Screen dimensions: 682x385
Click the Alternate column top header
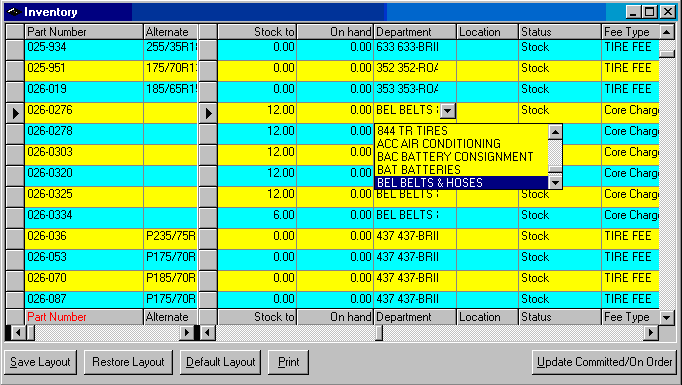(170, 32)
